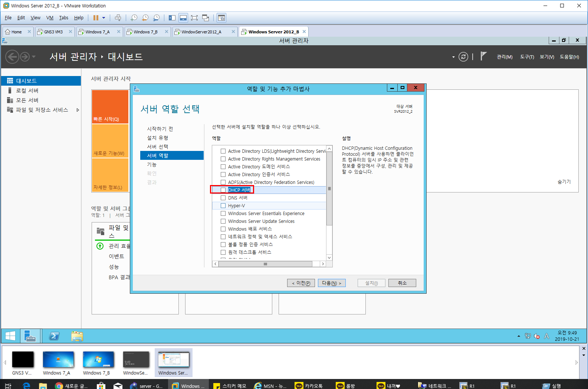Check Windows Server Update Services checkbox

pos(223,221)
